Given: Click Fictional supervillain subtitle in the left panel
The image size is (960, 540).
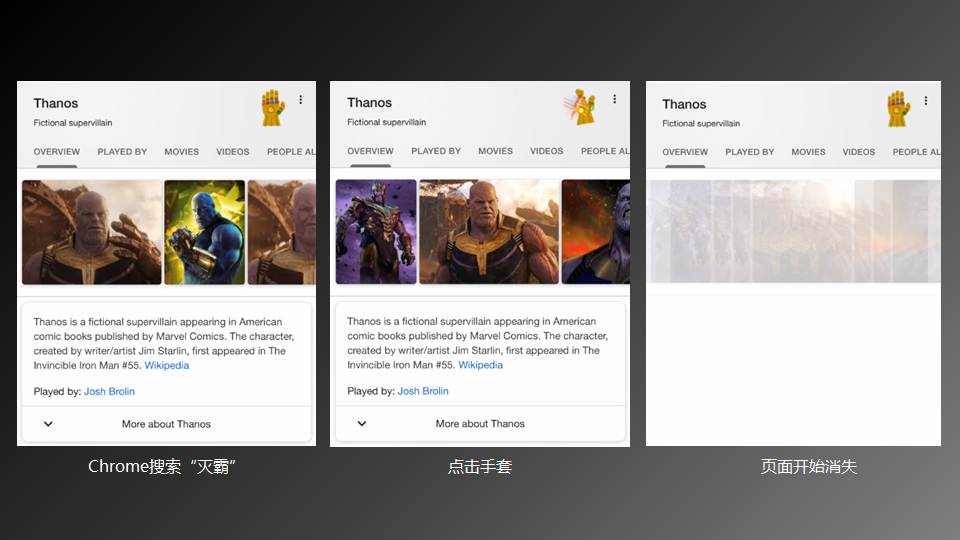Looking at the screenshot, I should (x=73, y=123).
